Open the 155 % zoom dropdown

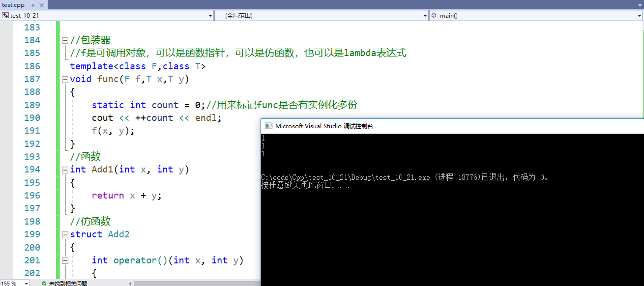[26, 283]
